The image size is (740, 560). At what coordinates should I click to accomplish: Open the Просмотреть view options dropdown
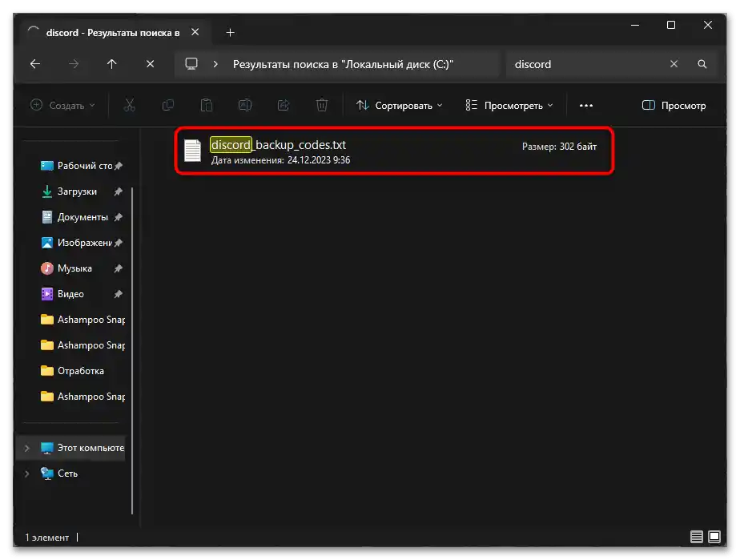click(x=509, y=105)
